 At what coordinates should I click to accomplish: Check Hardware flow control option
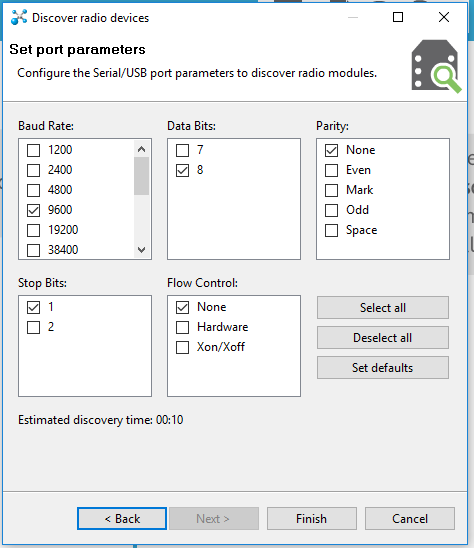182,327
